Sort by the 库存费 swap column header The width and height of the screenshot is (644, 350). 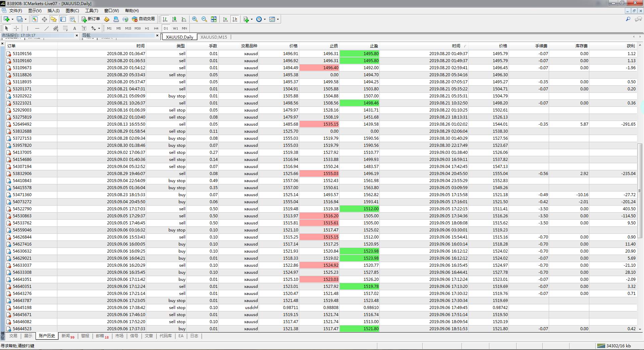point(569,46)
